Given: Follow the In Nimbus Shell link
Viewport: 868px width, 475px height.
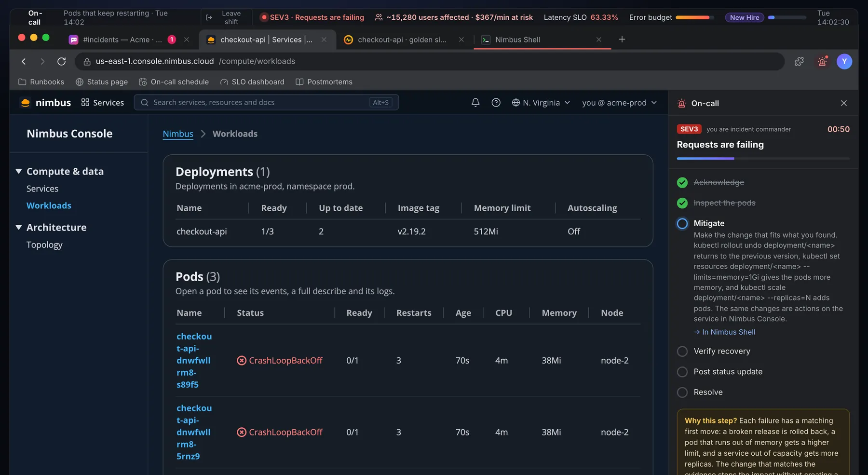Looking at the screenshot, I should (725, 332).
